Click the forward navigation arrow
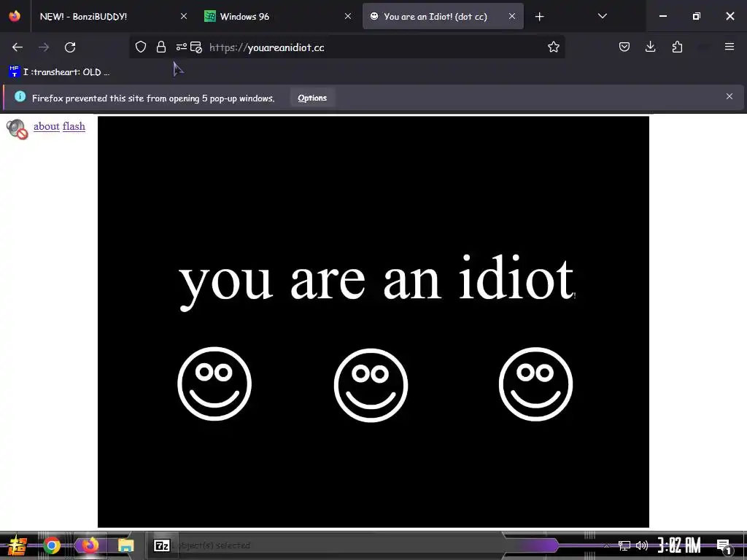 click(x=44, y=47)
